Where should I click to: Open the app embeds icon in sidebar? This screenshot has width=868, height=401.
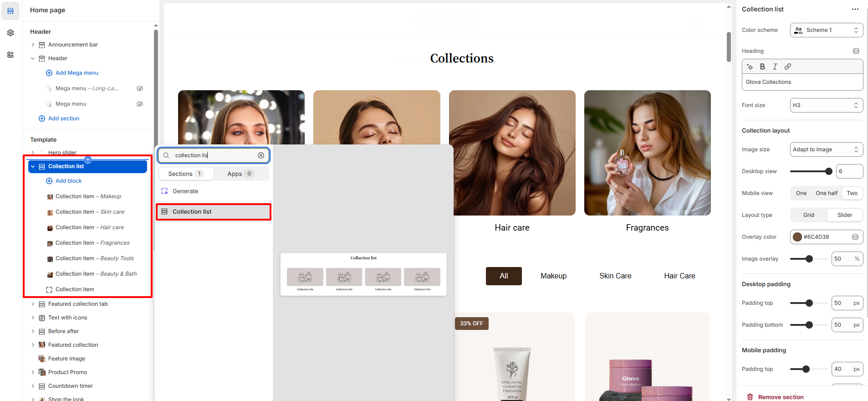[x=10, y=55]
